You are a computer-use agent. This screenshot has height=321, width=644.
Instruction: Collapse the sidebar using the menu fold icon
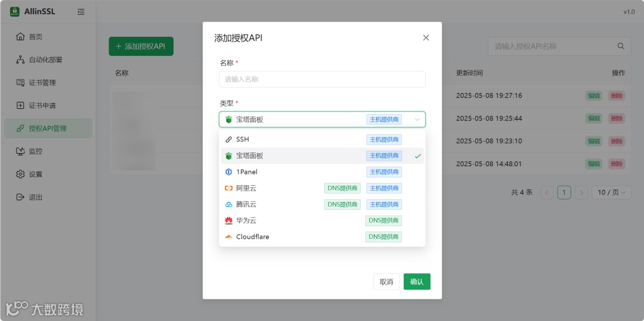(81, 12)
